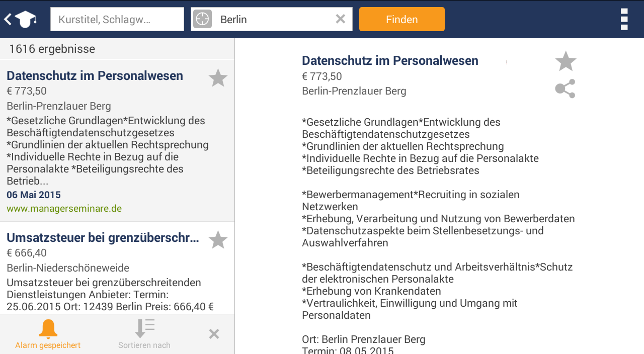Click € 666,40 price in list
644x354 pixels.
27,253
